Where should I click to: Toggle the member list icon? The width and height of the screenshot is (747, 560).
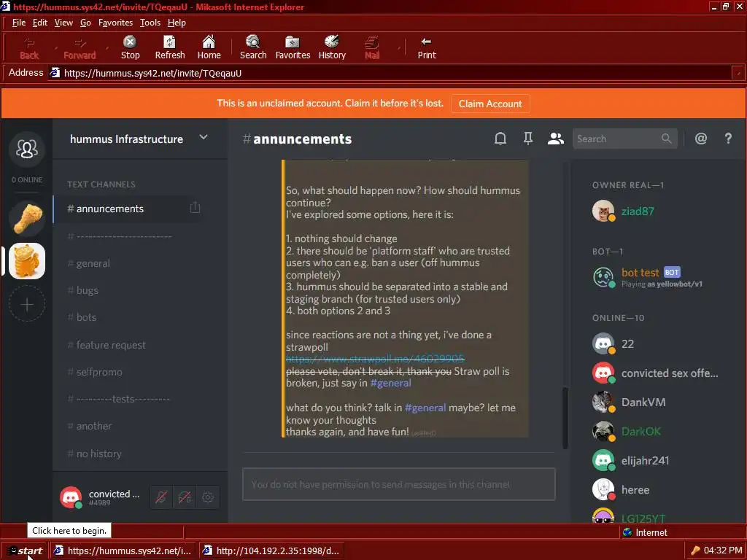[555, 139]
